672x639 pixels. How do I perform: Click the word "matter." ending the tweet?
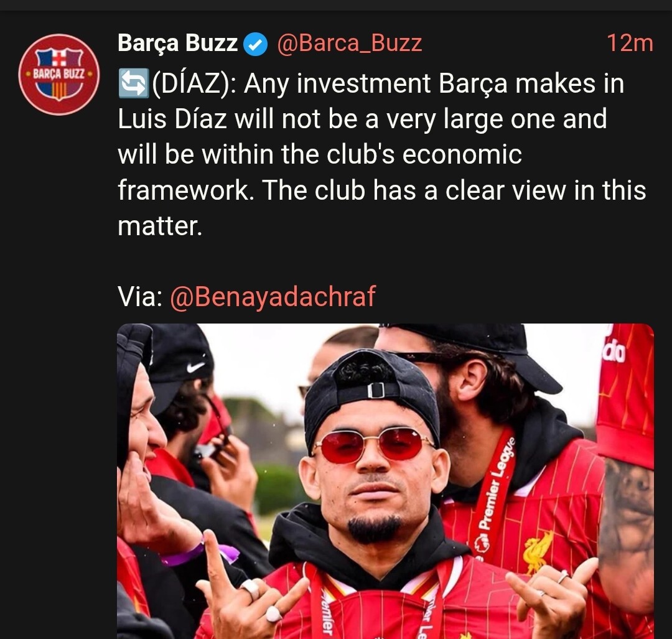coord(160,226)
